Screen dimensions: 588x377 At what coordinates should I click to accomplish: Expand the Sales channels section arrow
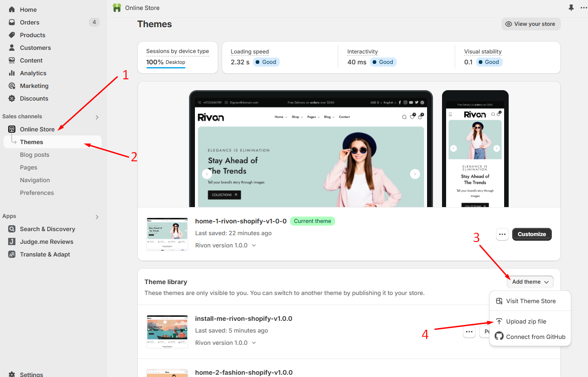point(97,117)
